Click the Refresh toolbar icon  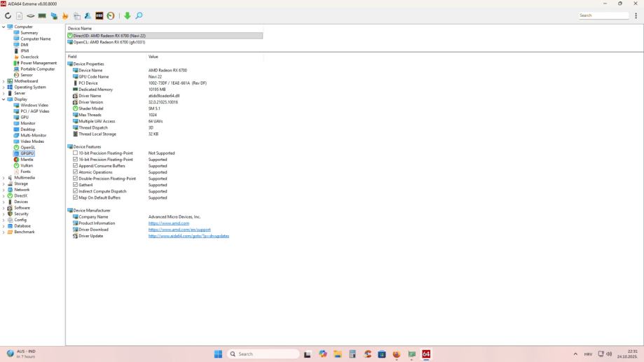(x=8, y=15)
